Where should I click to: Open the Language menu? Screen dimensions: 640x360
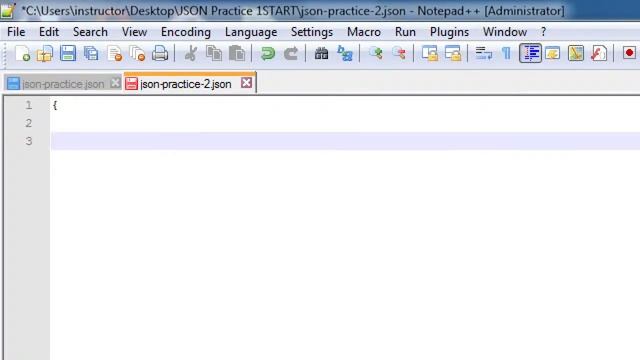(x=251, y=32)
